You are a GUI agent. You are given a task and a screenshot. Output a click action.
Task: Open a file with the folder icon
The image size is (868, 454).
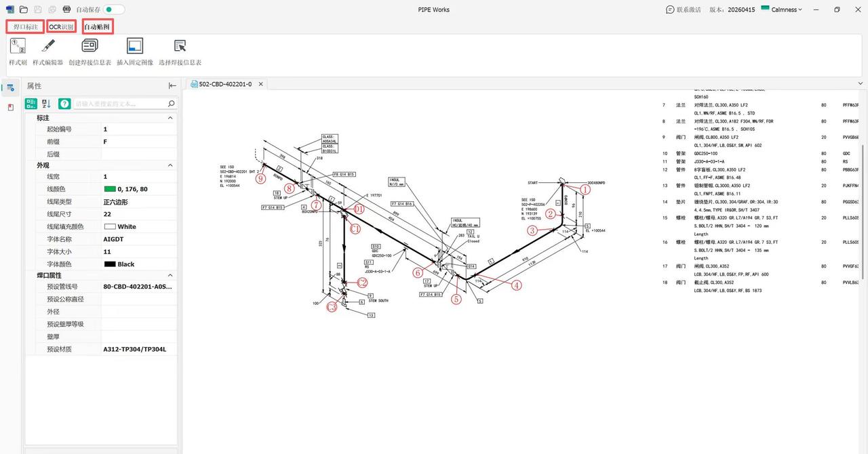[24, 9]
